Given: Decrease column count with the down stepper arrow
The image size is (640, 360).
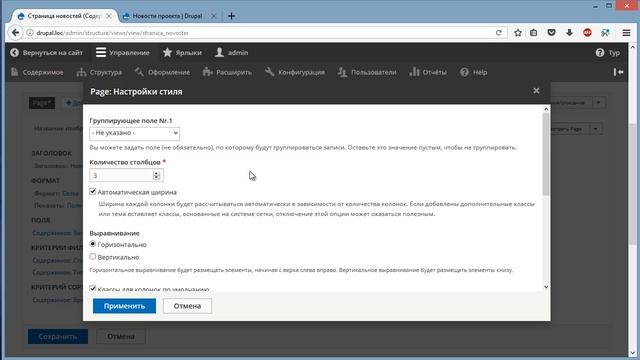Looking at the screenshot, I should click(x=156, y=178).
